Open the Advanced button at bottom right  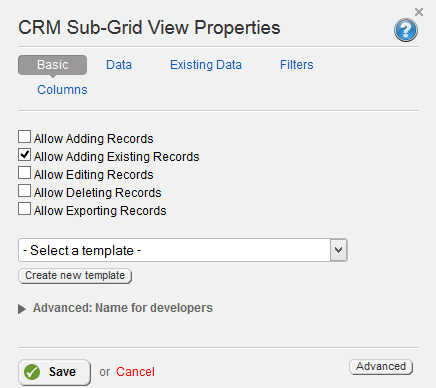coord(381,367)
